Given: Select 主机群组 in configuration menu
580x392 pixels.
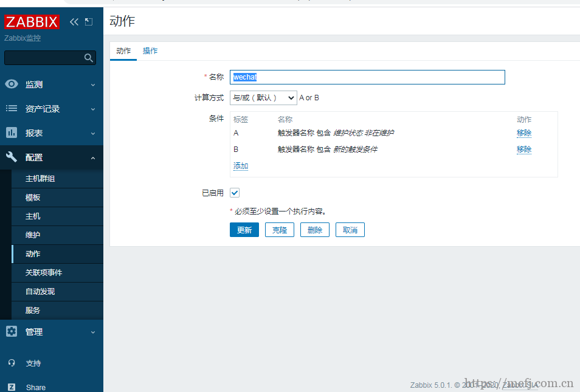Looking at the screenshot, I should click(40, 179).
